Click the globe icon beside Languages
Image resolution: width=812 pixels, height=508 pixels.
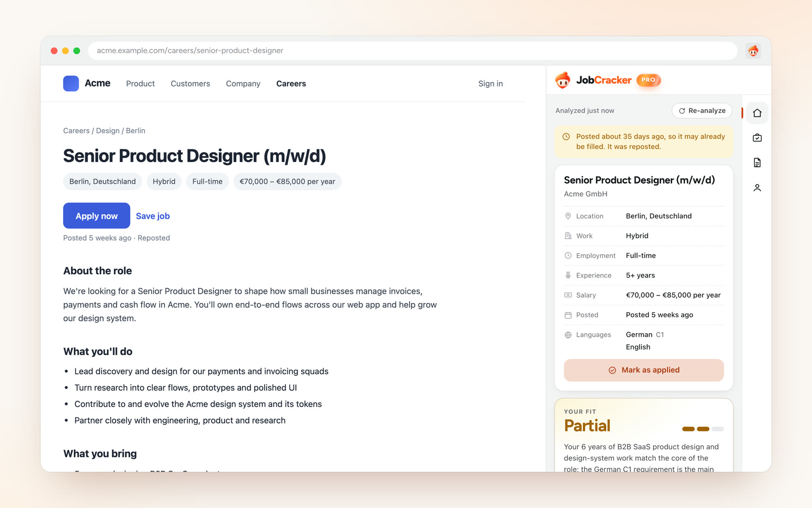pyautogui.click(x=568, y=335)
